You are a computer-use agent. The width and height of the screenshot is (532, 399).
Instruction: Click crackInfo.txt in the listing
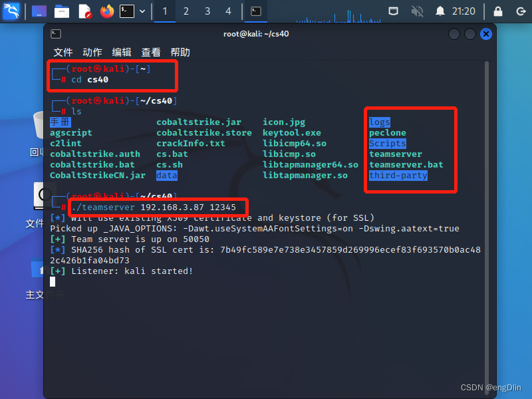[x=191, y=143]
